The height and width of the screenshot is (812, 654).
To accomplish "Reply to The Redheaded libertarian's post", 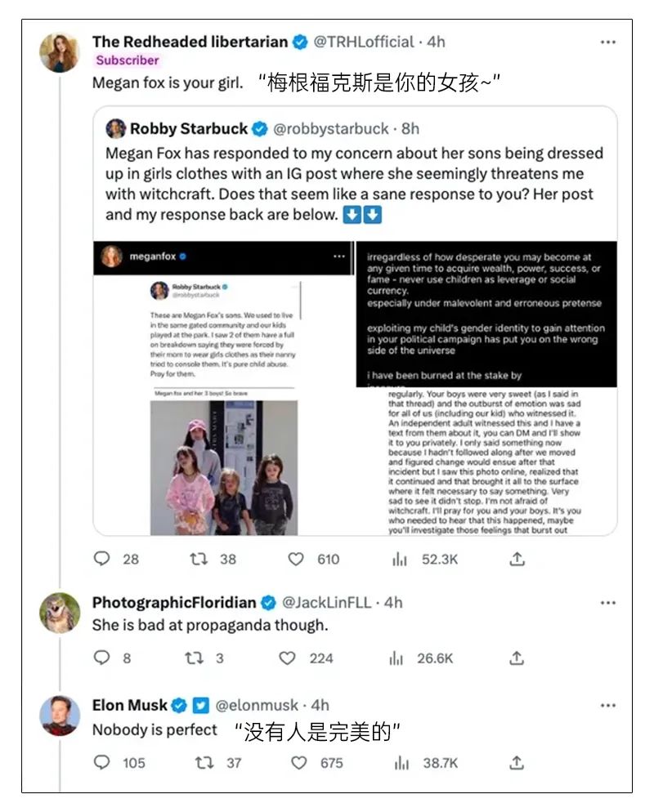I will pos(102,559).
